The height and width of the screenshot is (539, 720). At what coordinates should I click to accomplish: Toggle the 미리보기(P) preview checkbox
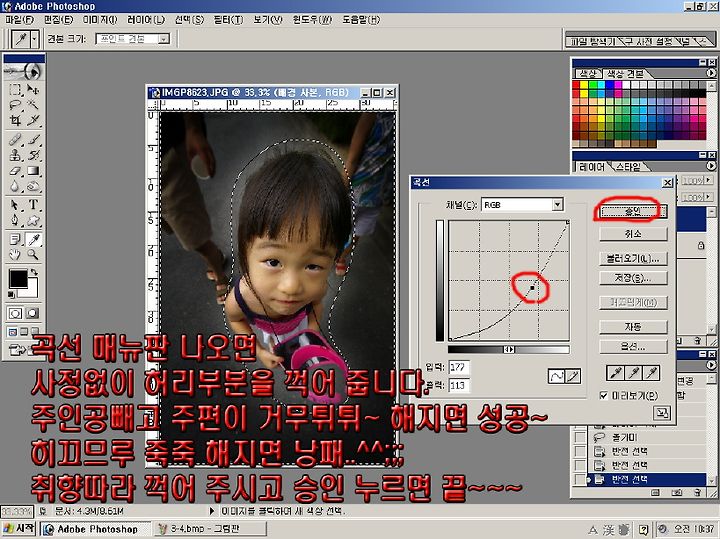click(604, 395)
